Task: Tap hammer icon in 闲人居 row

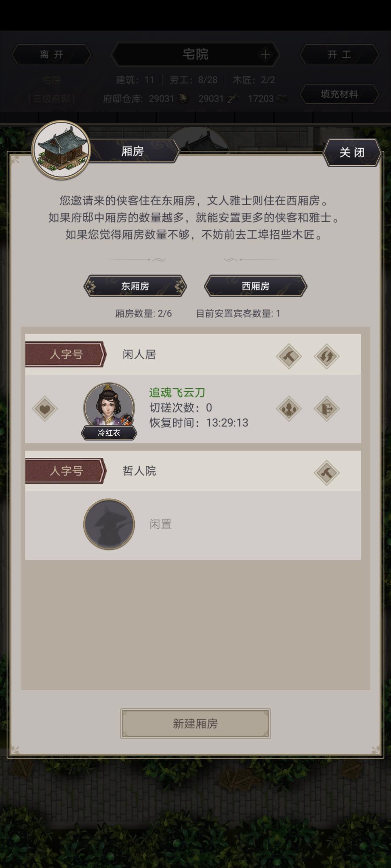Action: [x=289, y=356]
